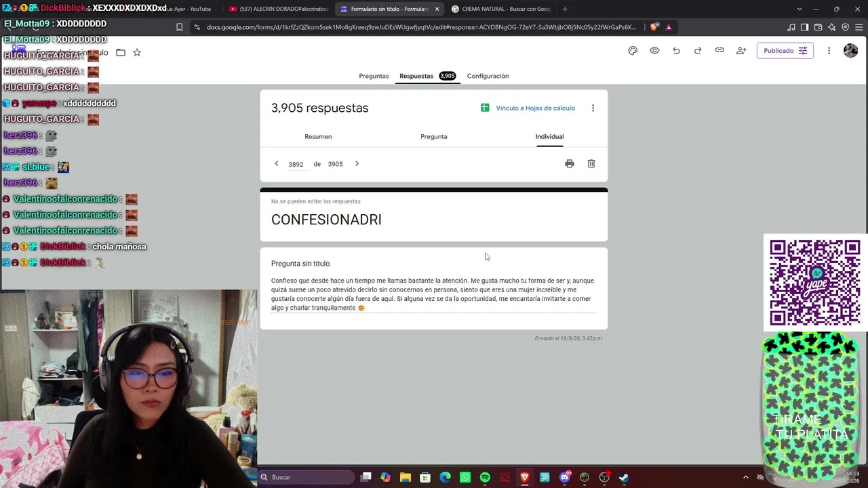Open Steam from the taskbar
This screenshot has height=488, width=868.
pos(624,477)
